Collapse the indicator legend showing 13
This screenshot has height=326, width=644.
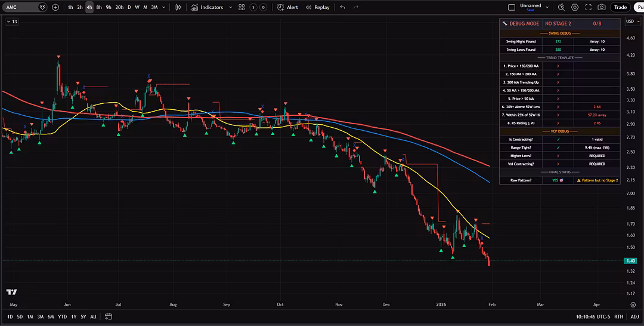pos(11,21)
